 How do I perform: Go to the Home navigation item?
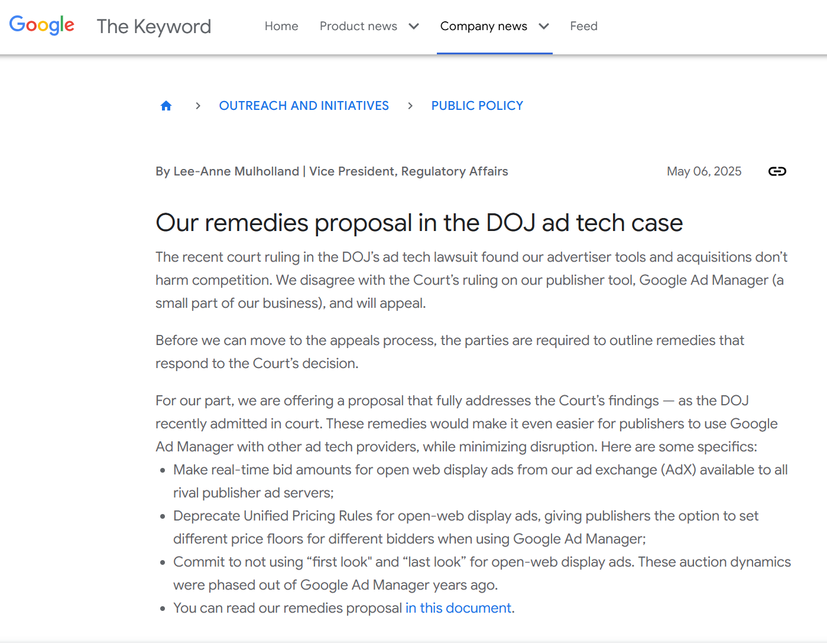[281, 26]
